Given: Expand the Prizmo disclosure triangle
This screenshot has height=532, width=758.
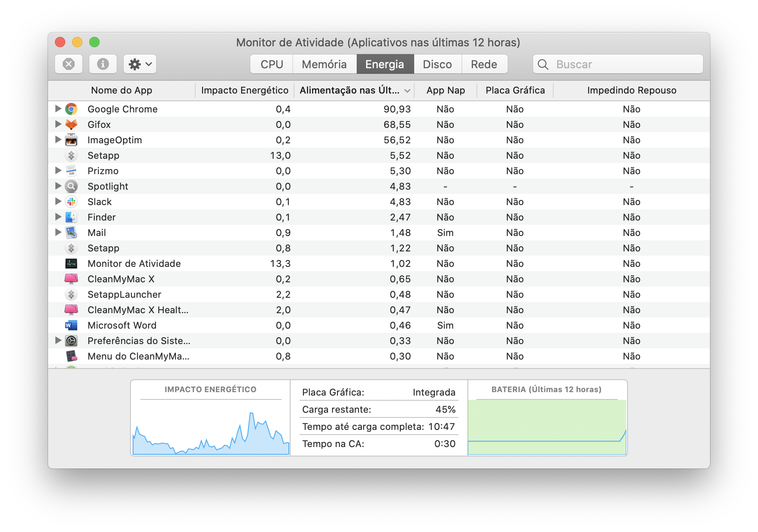Looking at the screenshot, I should 58,170.
